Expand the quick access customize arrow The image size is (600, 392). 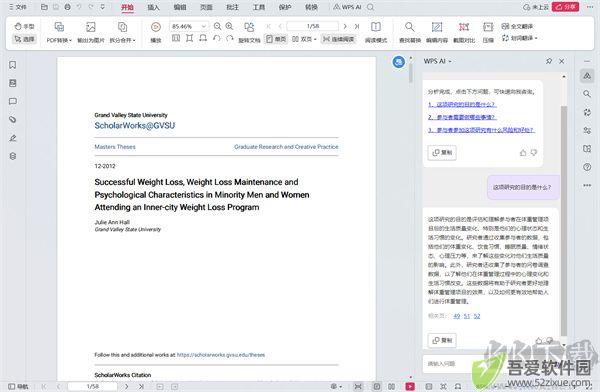(x=103, y=7)
